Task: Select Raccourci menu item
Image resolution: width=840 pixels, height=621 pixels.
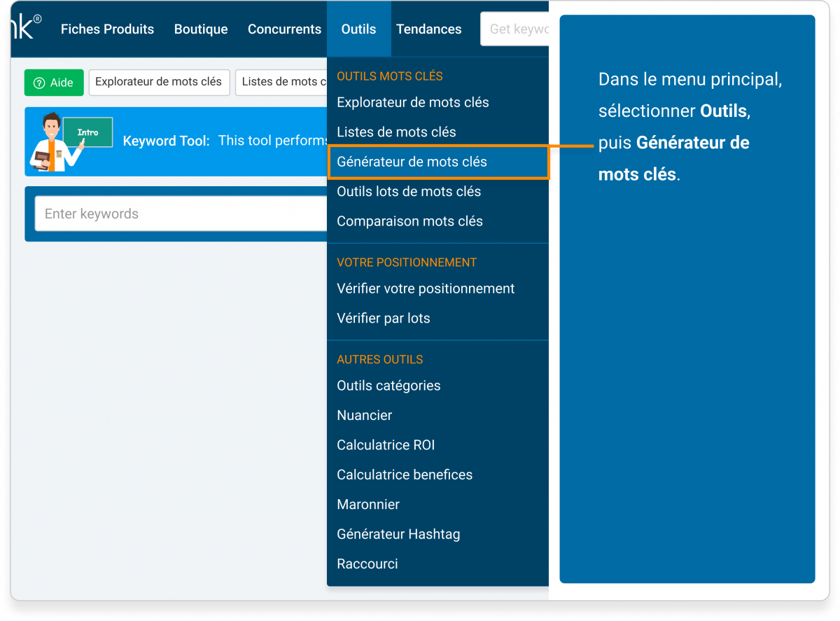Action: tap(367, 564)
